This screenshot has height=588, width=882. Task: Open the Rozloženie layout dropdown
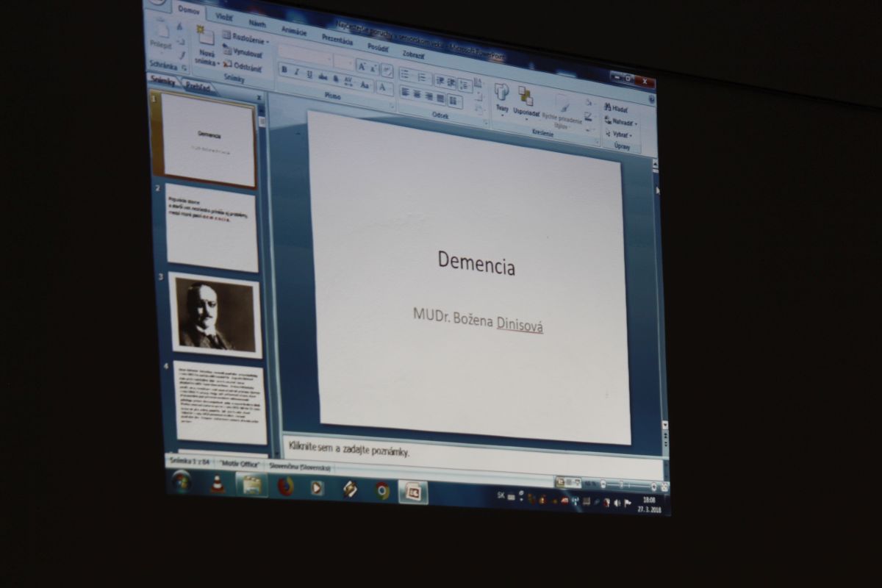click(245, 37)
